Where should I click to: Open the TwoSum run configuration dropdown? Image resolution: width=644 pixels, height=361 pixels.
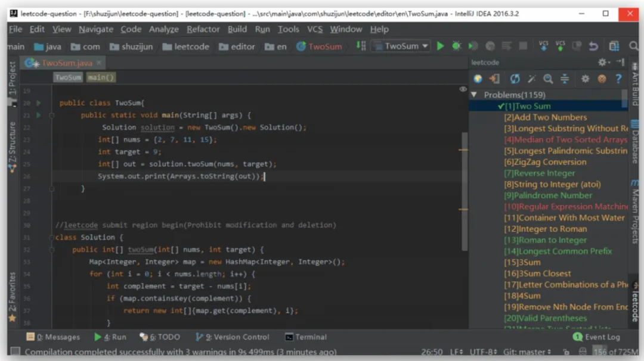[x=401, y=46]
